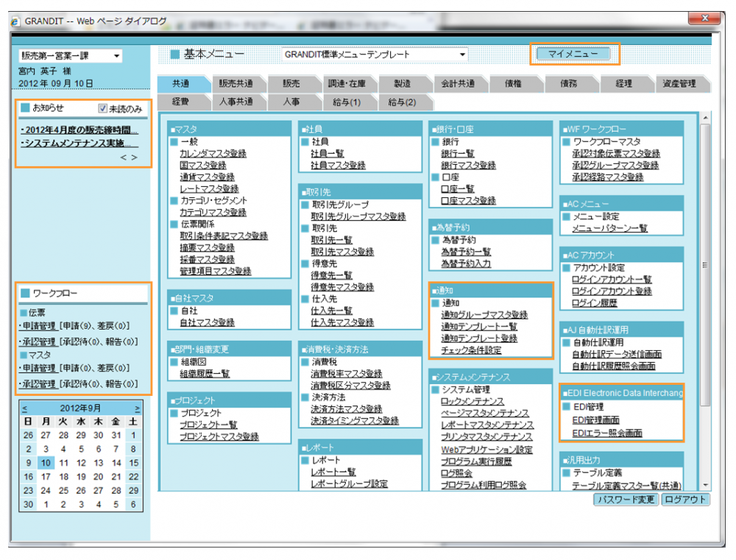This screenshot has width=736, height=560.
Task: Open the notice 2012年4月度の販売締時間
Action: click(x=79, y=130)
